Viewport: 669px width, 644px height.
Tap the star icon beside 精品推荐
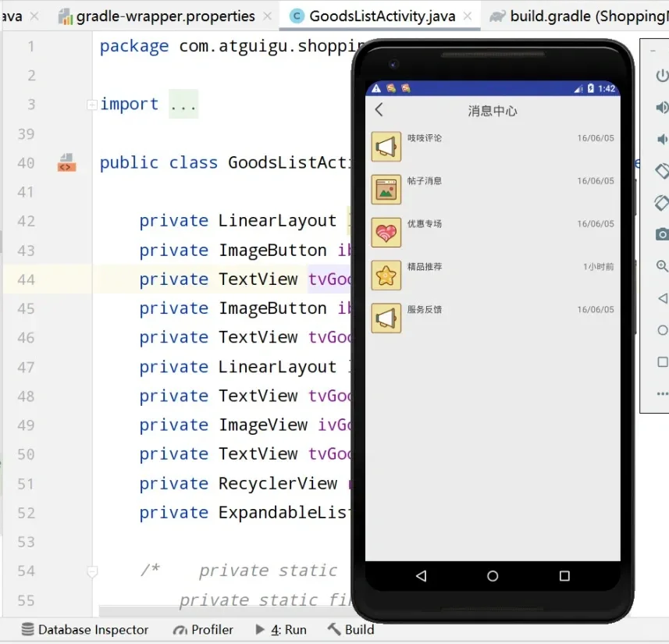[386, 275]
